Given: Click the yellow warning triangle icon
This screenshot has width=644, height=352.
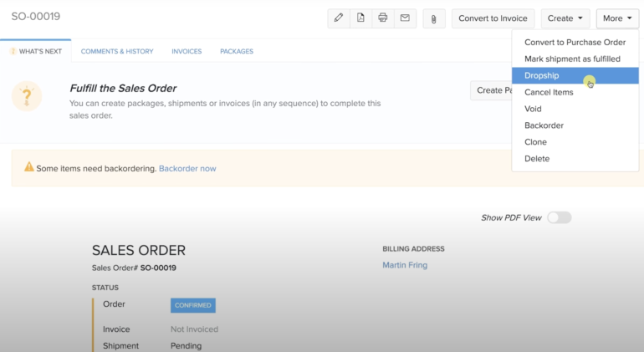Looking at the screenshot, I should point(29,168).
